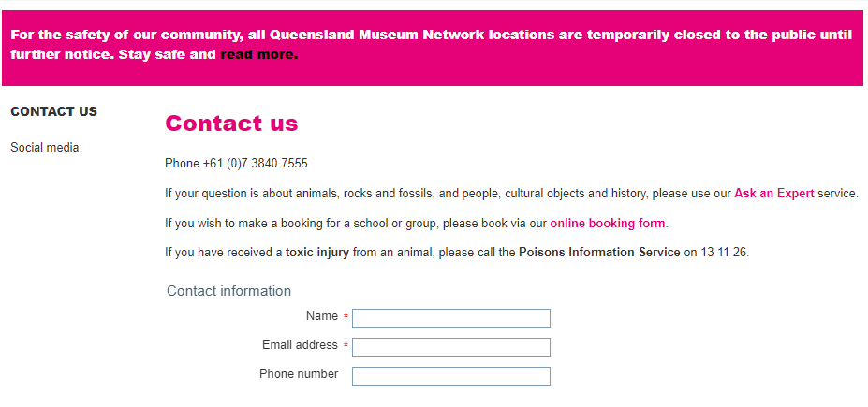Open the Social media sidebar link
868x407 pixels.
(45, 147)
